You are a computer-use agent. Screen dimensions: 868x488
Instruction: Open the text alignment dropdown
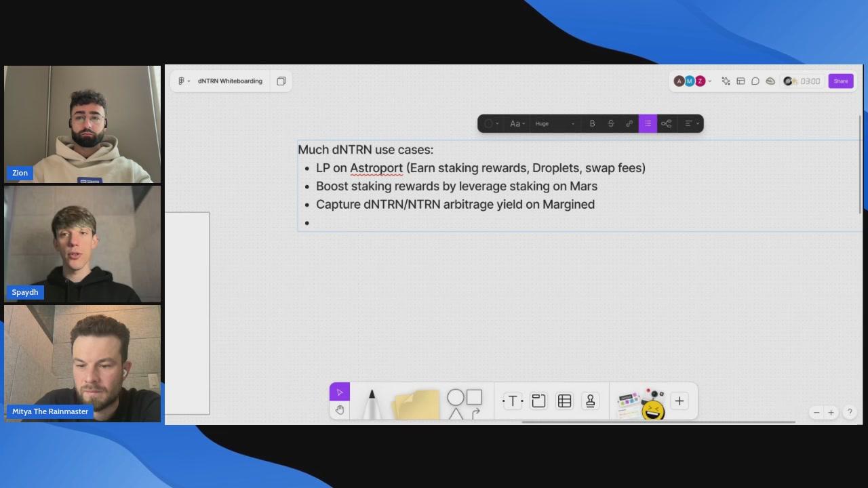(x=691, y=123)
